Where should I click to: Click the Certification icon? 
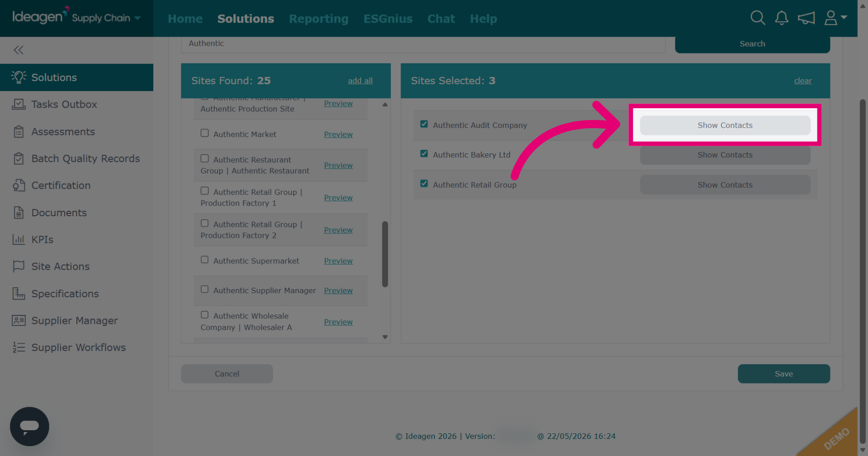tap(19, 185)
